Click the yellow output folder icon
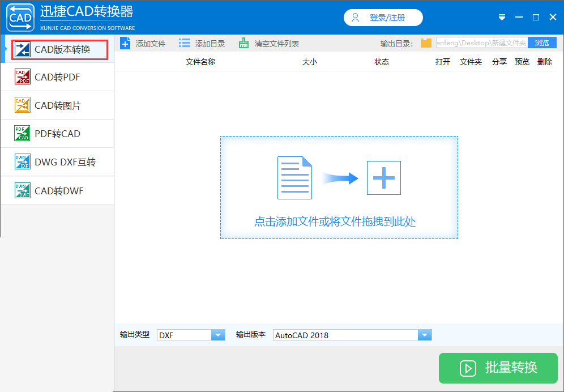The width and height of the screenshot is (564, 392). 426,43
